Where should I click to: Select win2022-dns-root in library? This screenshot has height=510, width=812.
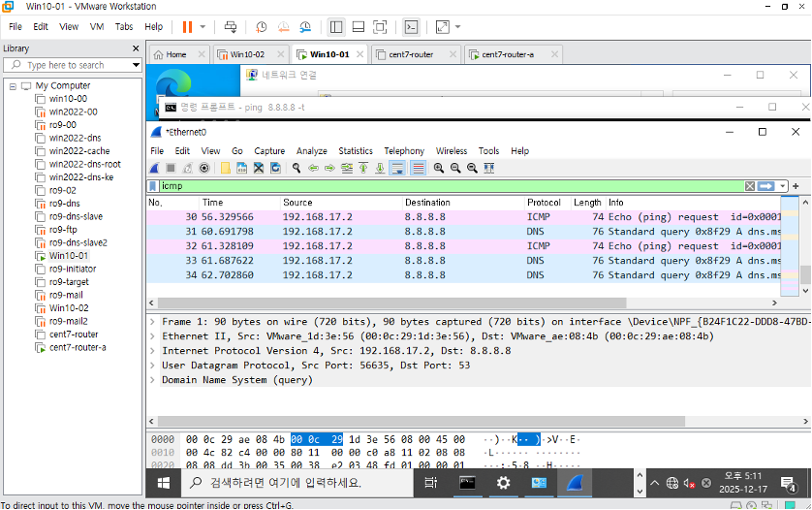(85, 164)
